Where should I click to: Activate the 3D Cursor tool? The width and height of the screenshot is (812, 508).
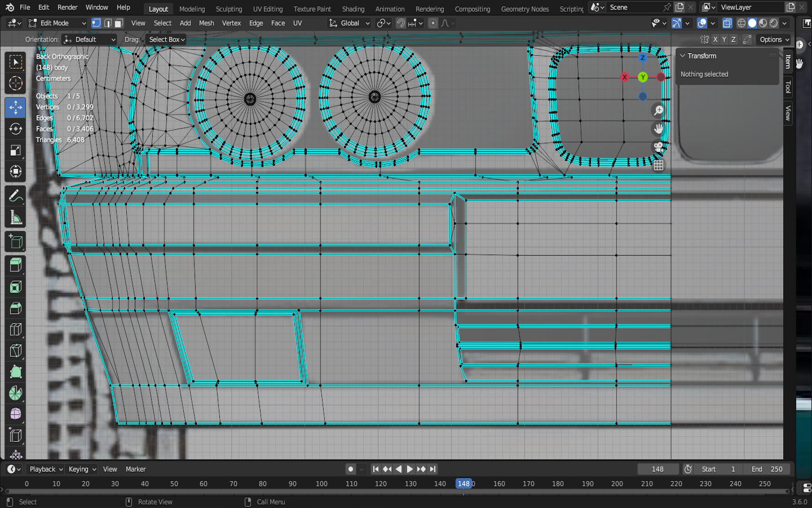(x=16, y=84)
